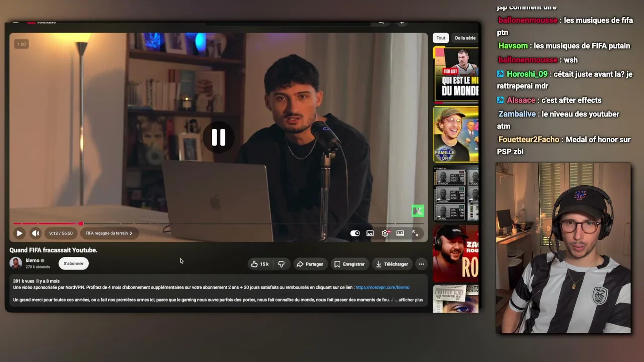Enter fullscreen with the expand icon
644x362 pixels.
click(x=415, y=233)
